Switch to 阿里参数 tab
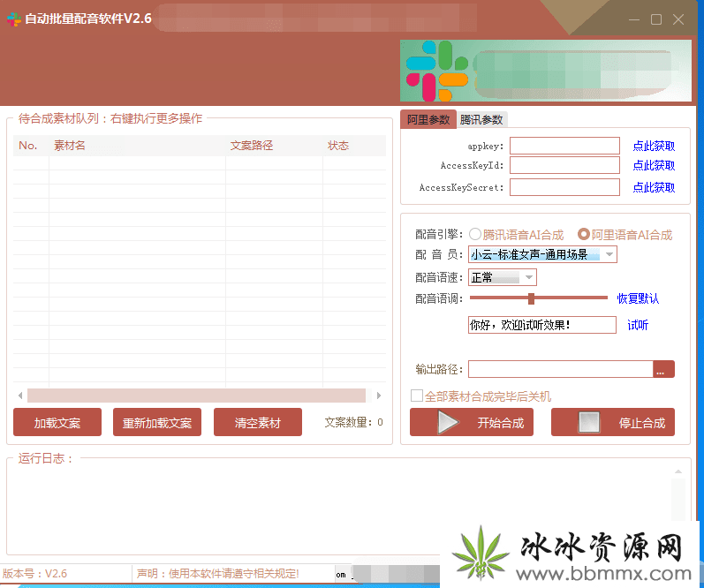 click(x=428, y=120)
